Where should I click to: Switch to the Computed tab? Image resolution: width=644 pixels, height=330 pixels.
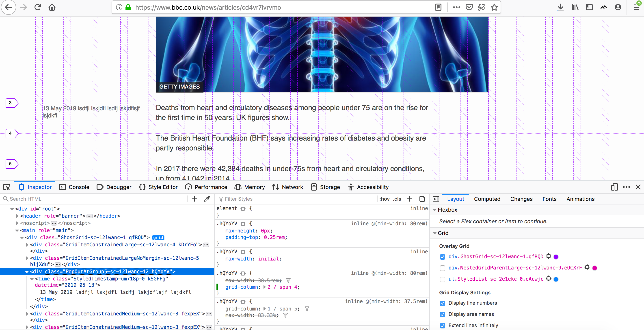(487, 199)
